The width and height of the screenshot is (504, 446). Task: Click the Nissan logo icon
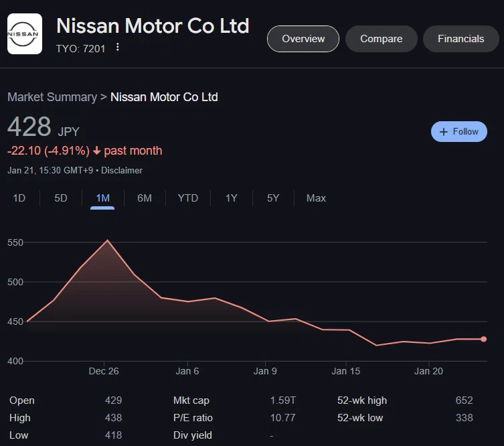[25, 33]
